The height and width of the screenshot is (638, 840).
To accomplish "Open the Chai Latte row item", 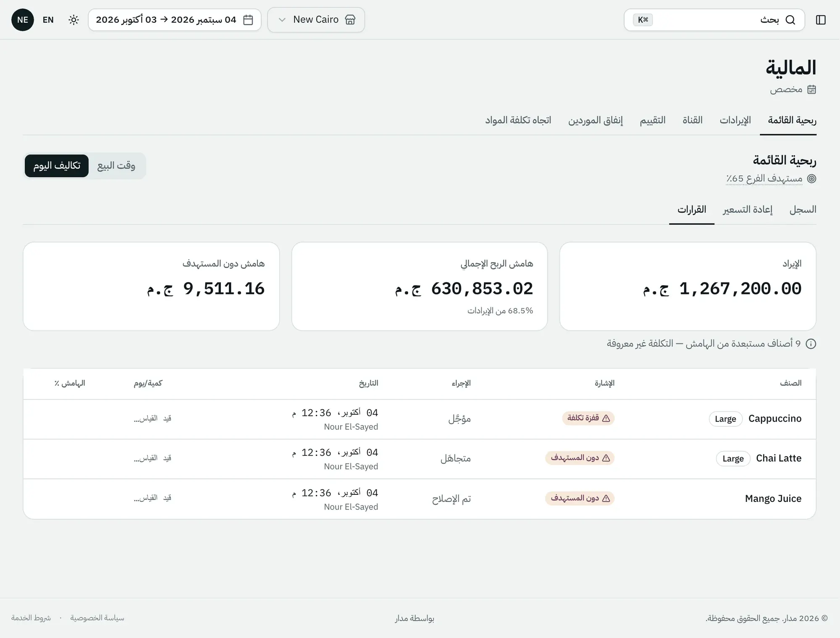I will tap(779, 459).
